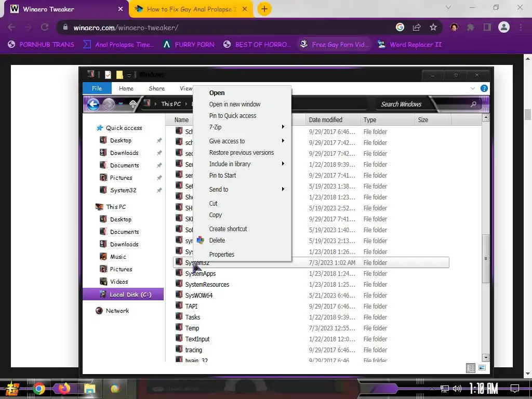Open the Home ribbon tab

[x=126, y=88]
